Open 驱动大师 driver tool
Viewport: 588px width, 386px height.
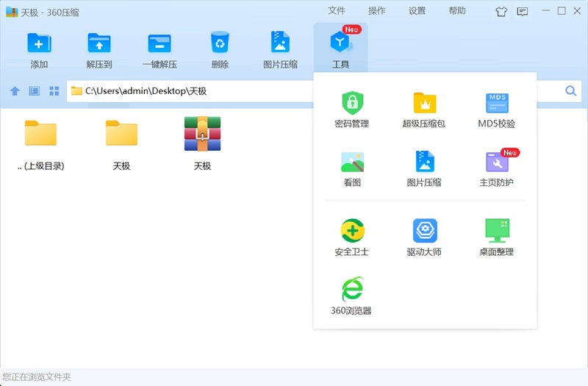click(424, 231)
